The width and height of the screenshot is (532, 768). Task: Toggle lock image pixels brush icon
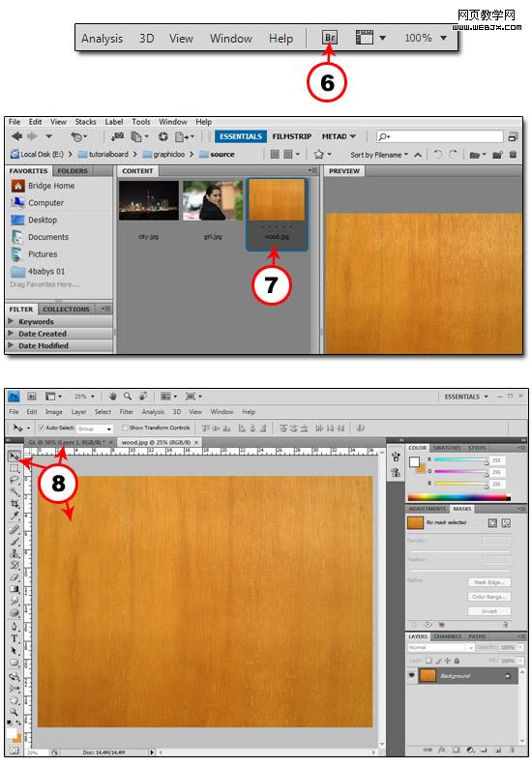(x=438, y=661)
